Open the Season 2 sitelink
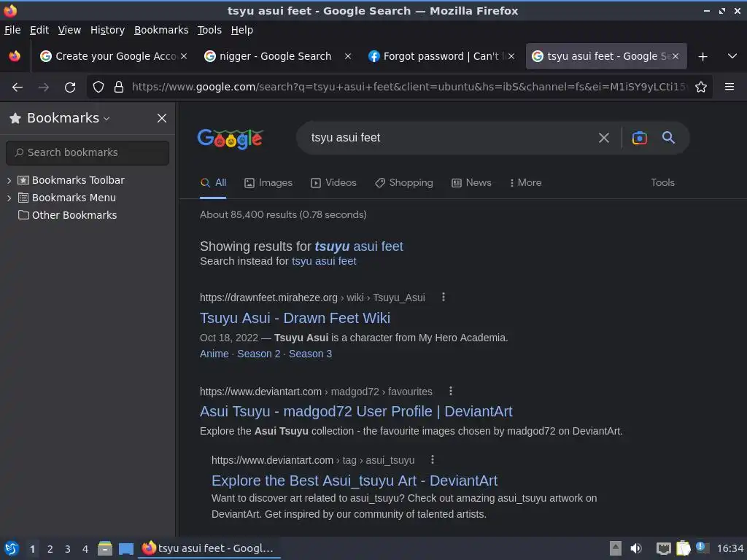 pyautogui.click(x=259, y=354)
